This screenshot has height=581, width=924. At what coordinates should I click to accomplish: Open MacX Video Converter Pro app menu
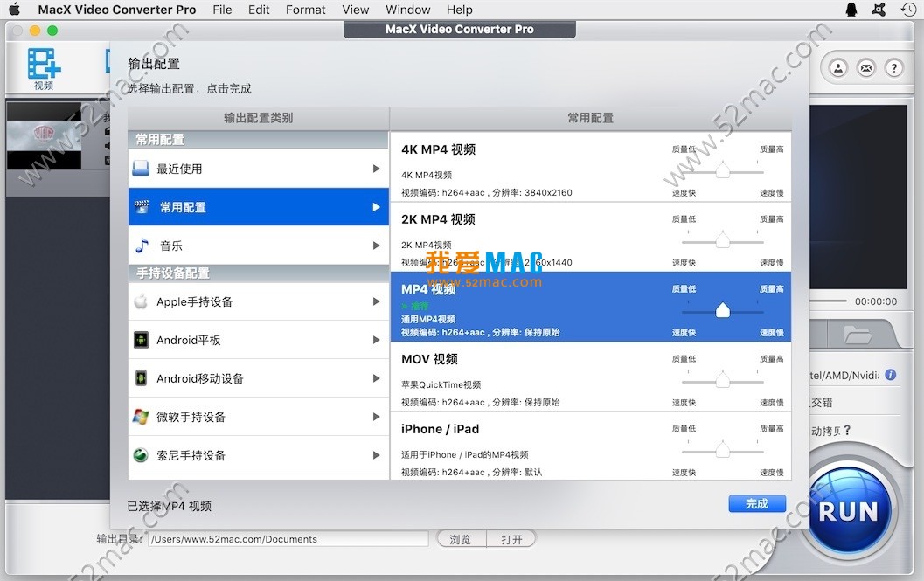tap(116, 10)
